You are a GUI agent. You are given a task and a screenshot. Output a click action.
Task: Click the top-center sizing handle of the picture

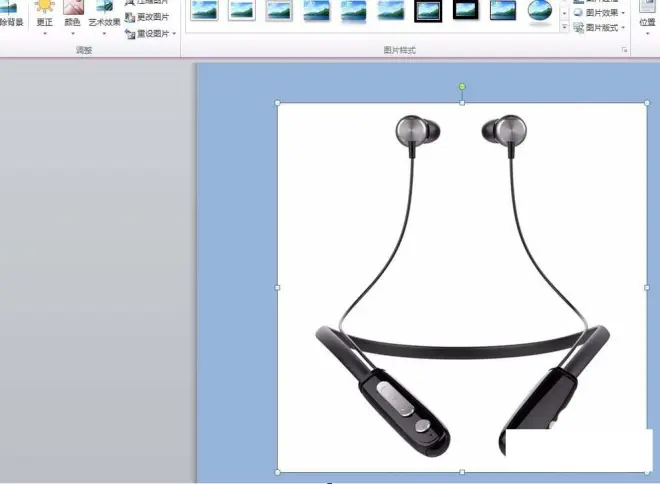tap(462, 103)
